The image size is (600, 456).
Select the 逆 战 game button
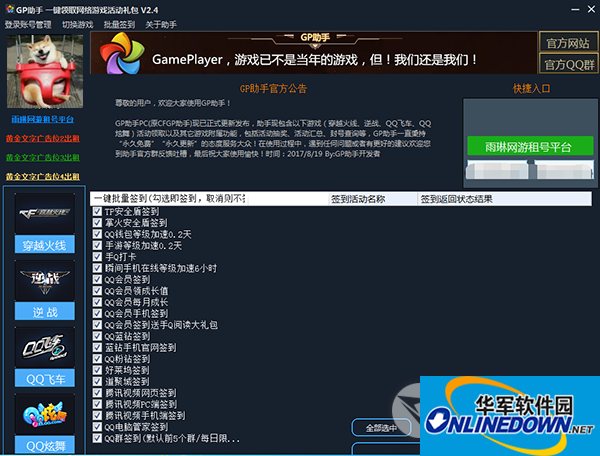point(45,312)
